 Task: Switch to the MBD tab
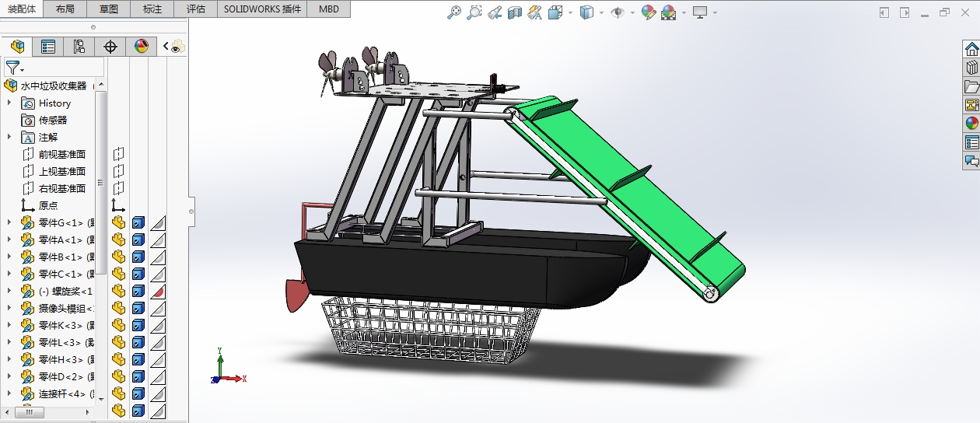click(x=329, y=9)
